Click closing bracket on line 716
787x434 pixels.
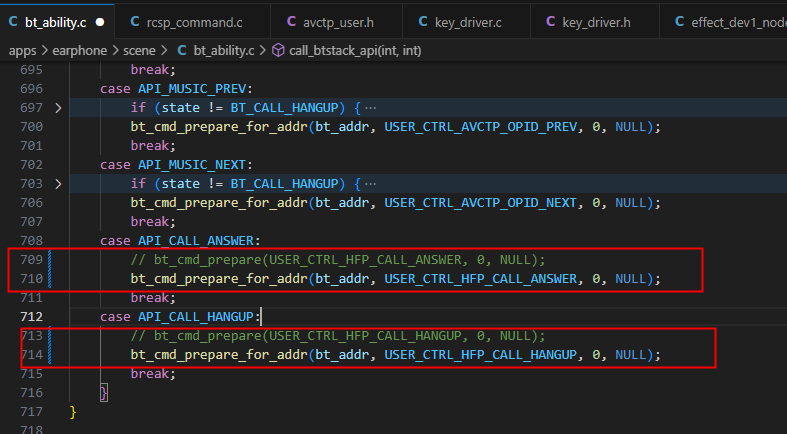104,393
